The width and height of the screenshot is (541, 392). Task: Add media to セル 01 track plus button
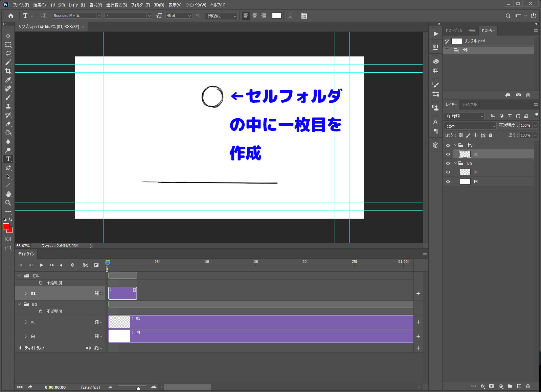coord(418,293)
